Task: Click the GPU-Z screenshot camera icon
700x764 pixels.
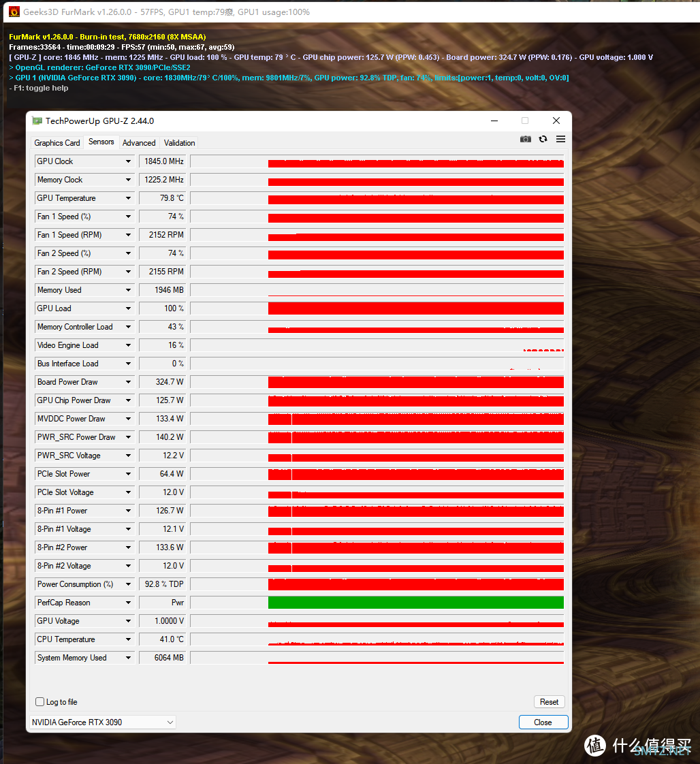Action: pos(525,140)
